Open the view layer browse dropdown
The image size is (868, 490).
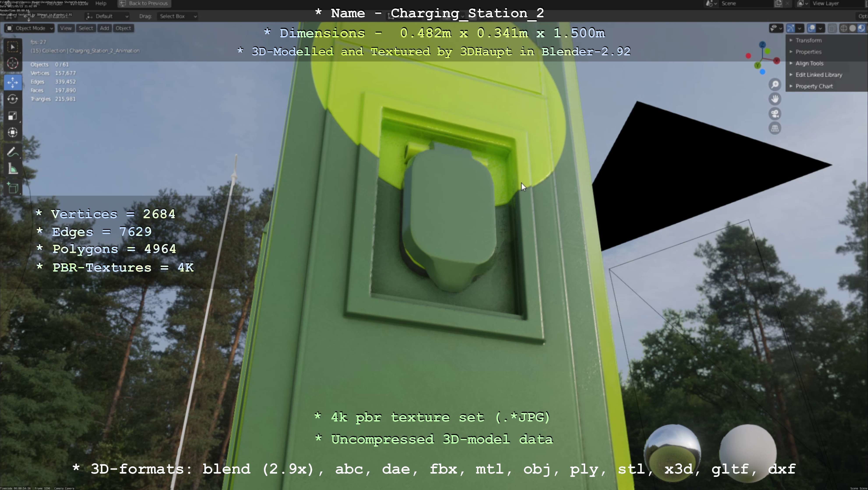(x=802, y=3)
